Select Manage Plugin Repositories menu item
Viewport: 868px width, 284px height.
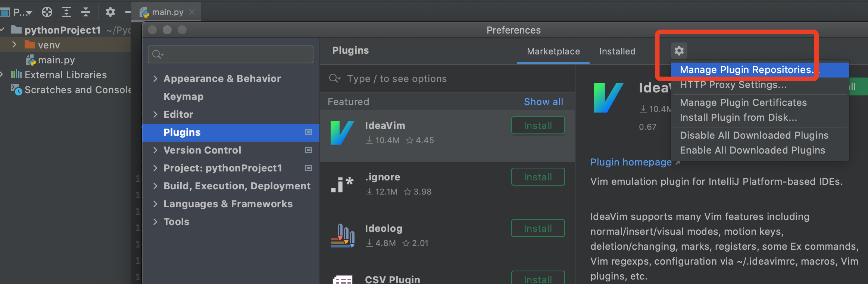(x=746, y=70)
